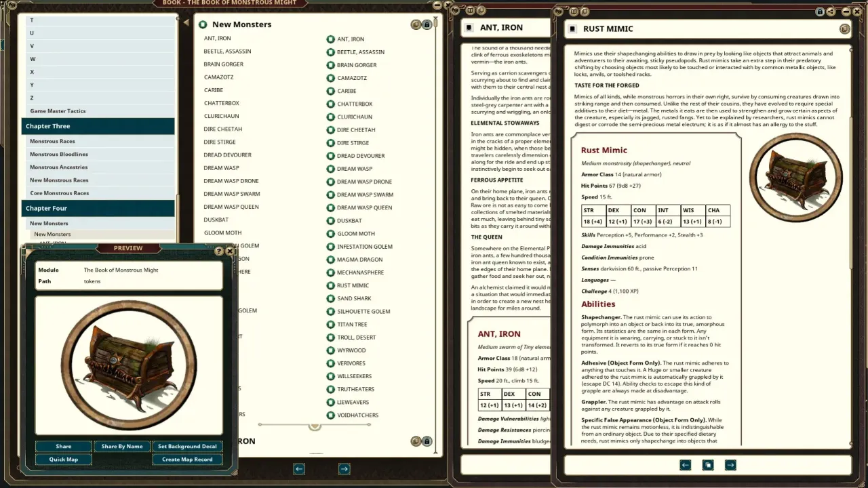Click the scroll knob on page divider
Screen dimensions: 868x488
[315, 426]
